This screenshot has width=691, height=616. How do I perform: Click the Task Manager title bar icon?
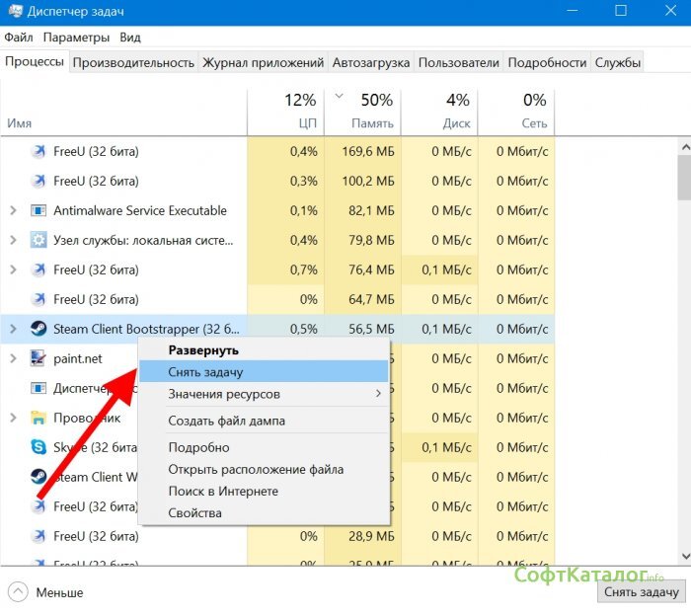[16, 11]
